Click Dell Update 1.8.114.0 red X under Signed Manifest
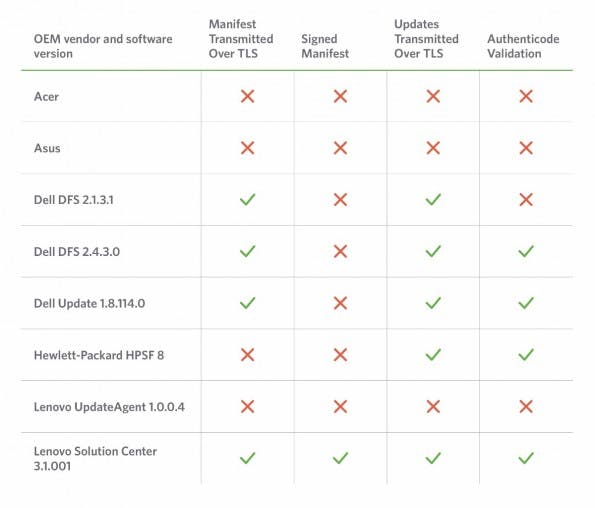This screenshot has width=595, height=508. 340,303
